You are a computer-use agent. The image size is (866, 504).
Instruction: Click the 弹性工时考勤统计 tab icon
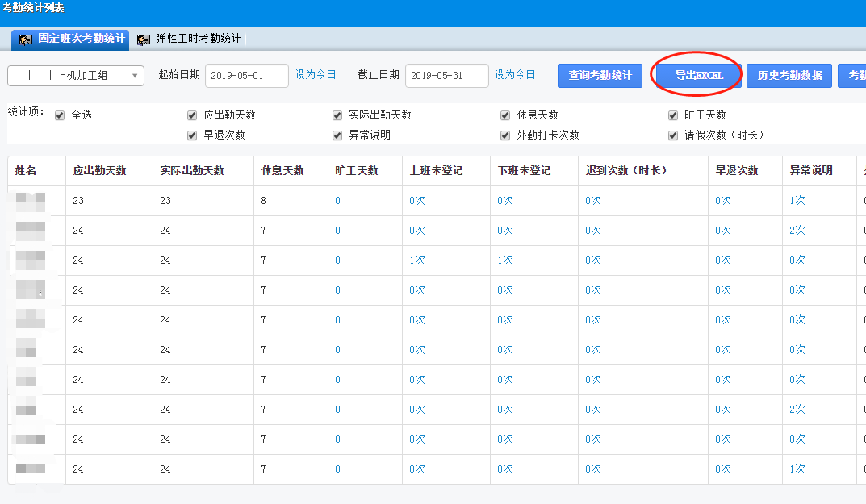tap(144, 39)
